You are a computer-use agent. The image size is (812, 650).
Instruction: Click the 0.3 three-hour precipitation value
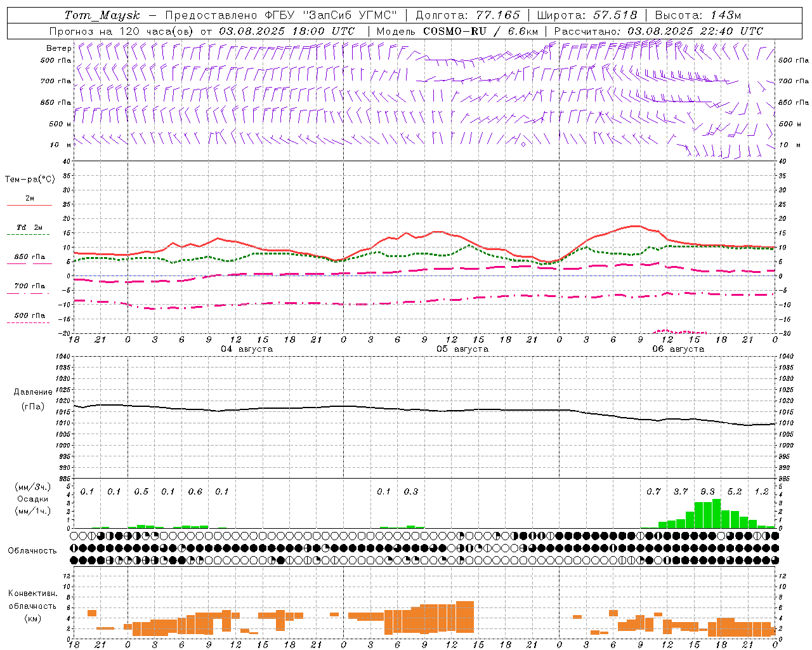411,491
